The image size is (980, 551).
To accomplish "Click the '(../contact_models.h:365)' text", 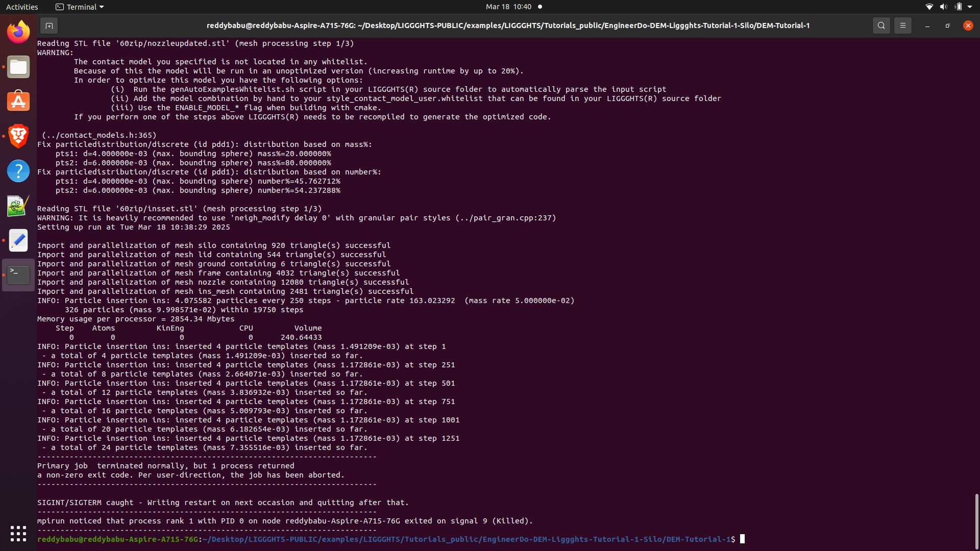I will pyautogui.click(x=99, y=135).
